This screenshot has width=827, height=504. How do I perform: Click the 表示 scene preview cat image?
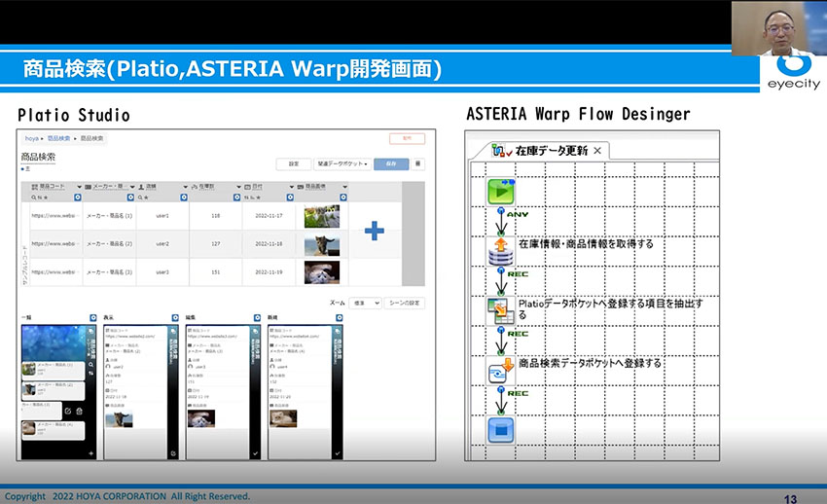tap(120, 419)
